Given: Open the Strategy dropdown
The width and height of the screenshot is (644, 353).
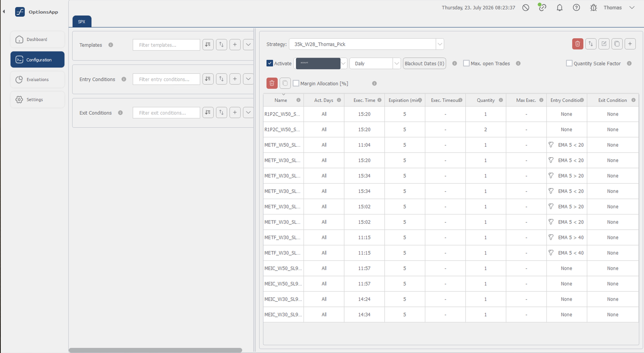Looking at the screenshot, I should (440, 44).
